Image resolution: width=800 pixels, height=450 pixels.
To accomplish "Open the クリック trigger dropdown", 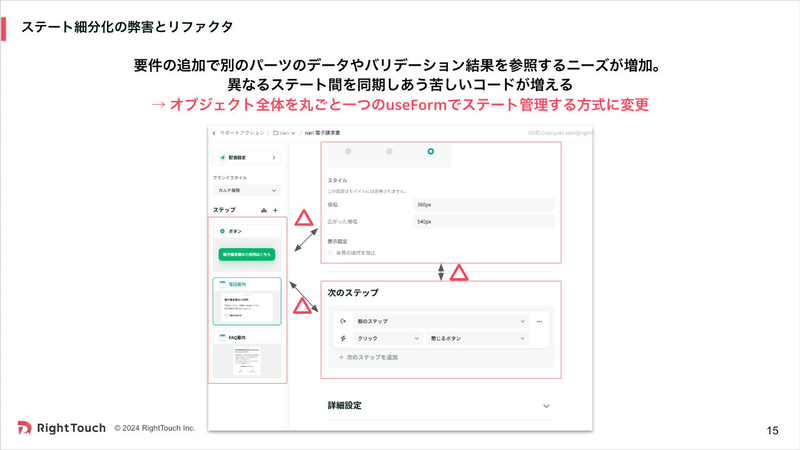I will click(x=388, y=338).
